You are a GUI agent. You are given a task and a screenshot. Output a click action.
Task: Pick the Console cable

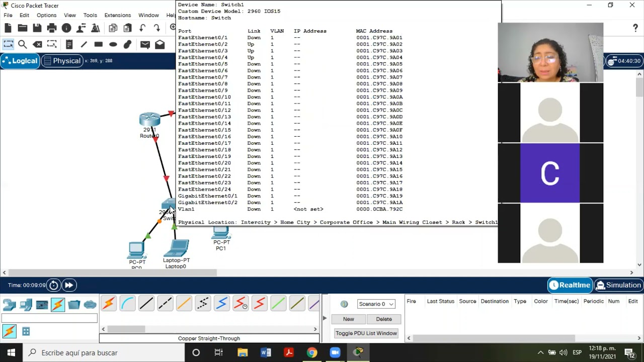127,304
